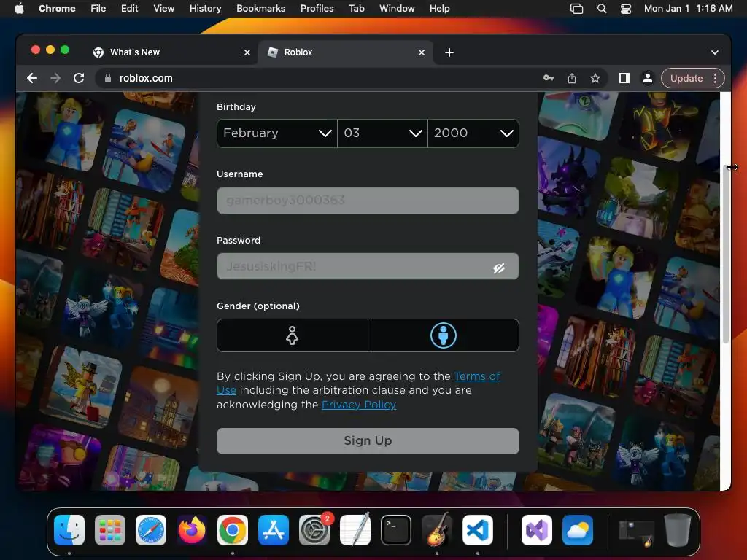Click the Sign Up button
Viewport: 747px width, 560px height.
click(368, 441)
